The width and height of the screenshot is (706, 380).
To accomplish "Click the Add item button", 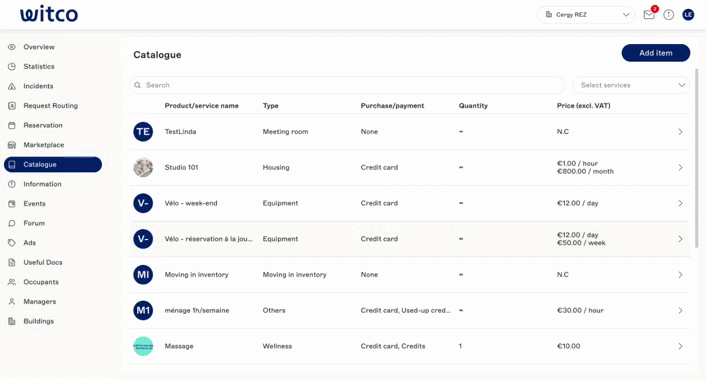I will click(656, 53).
